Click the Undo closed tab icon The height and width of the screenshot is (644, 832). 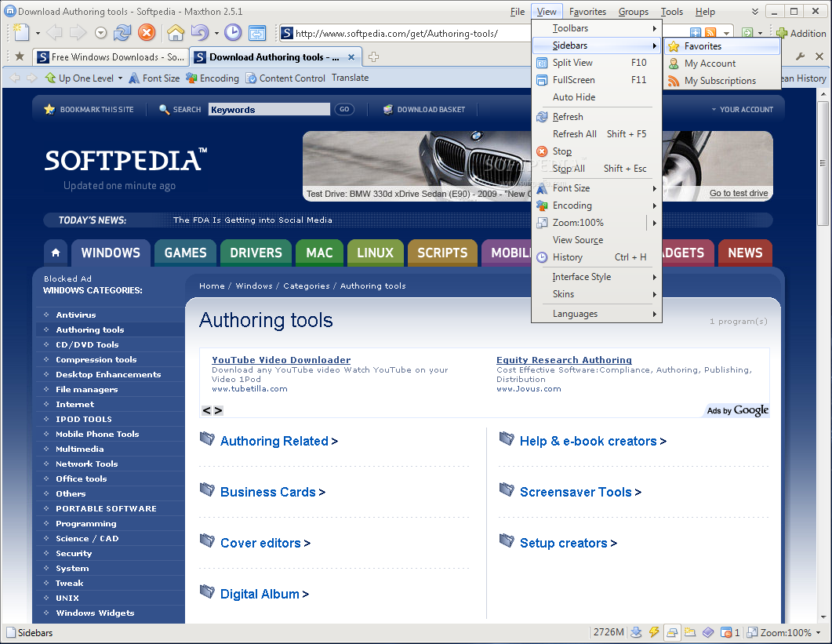click(200, 33)
